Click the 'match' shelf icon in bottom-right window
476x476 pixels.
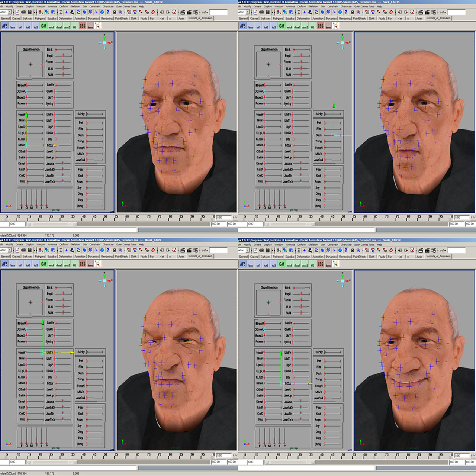289,264
